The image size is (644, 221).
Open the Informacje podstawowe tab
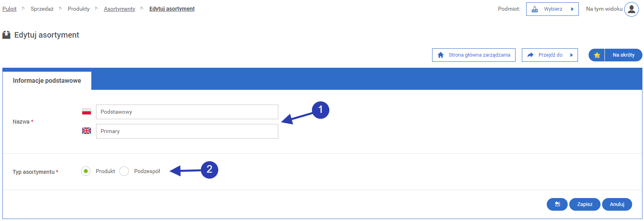(x=47, y=81)
